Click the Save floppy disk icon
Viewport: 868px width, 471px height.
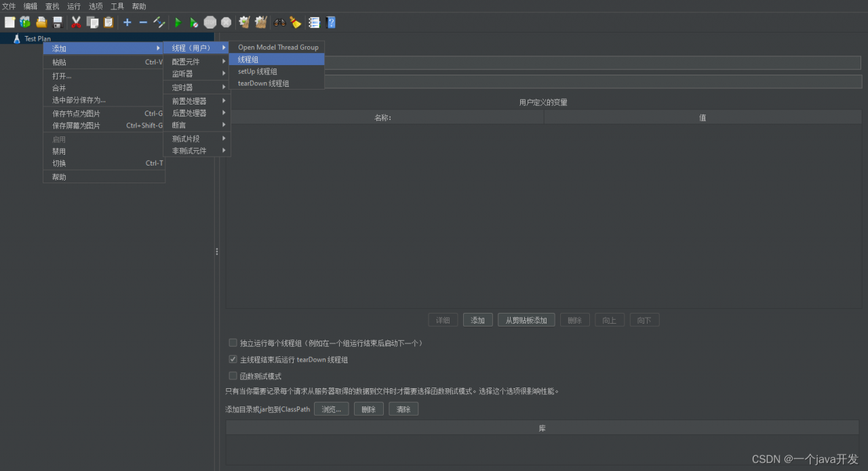(58, 22)
